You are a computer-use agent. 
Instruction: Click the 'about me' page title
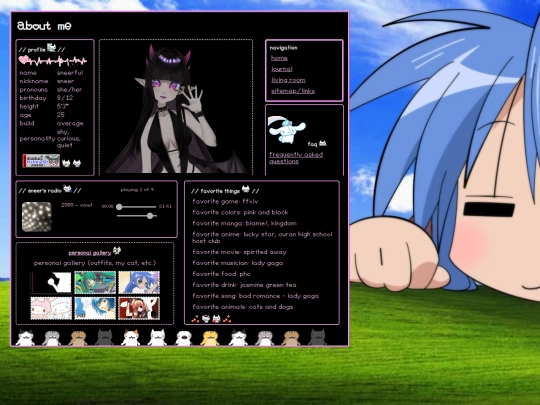tap(44, 26)
